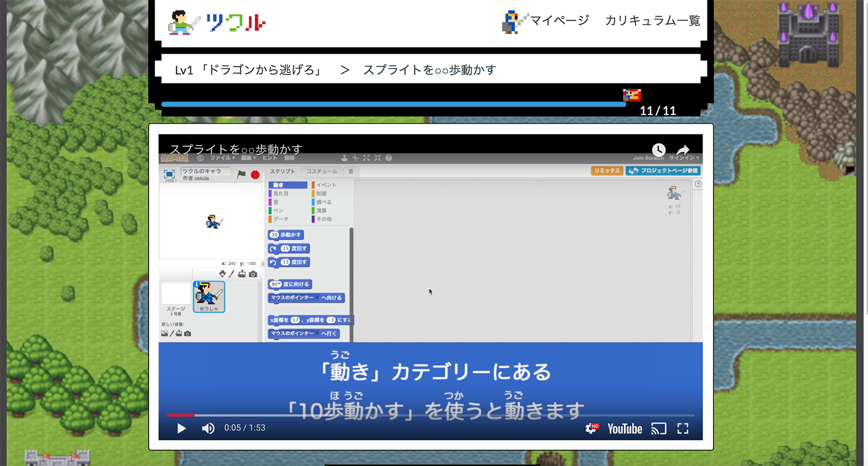Select the Scratch delete scissors tool
This screenshot has height=466, width=868.
tap(355, 158)
